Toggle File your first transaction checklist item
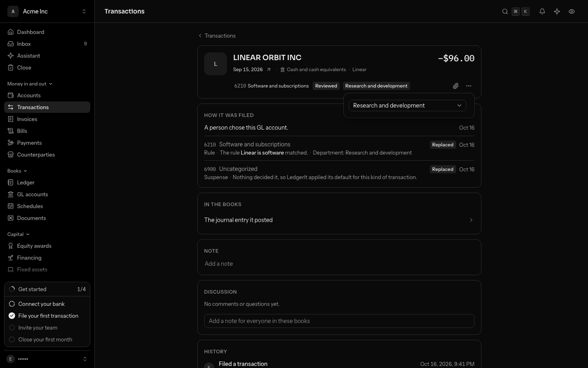The height and width of the screenshot is (368, 588). click(x=47, y=316)
